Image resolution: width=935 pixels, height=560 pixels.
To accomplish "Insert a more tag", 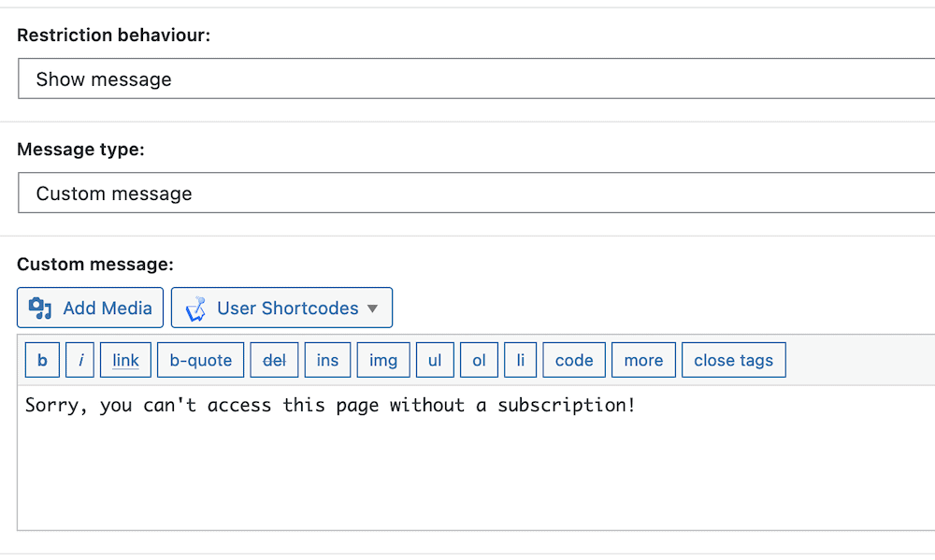I will tap(643, 360).
